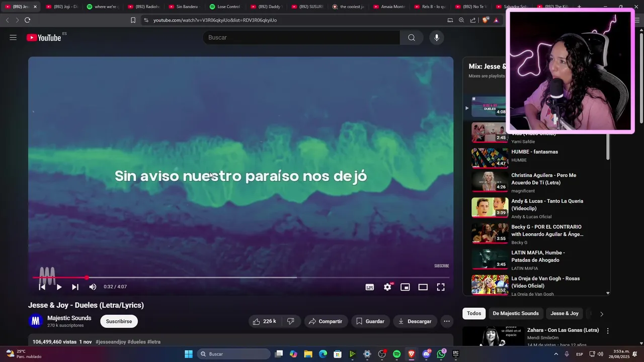Open the Majestic Sounds channel name link

pyautogui.click(x=69, y=318)
